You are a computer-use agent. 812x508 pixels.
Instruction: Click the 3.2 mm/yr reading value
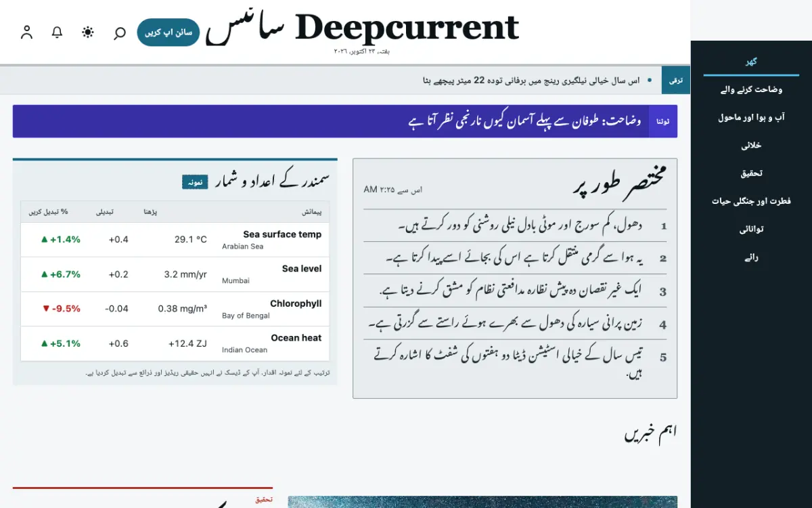[185, 274]
